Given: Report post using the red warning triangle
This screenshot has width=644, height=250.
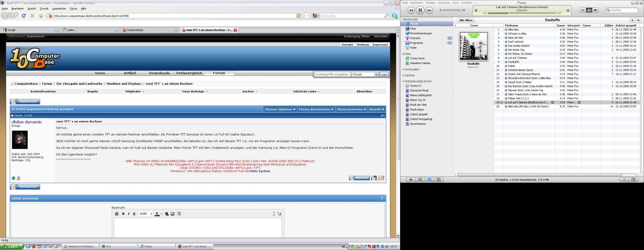Looking at the screenshot, I should pos(19,178).
